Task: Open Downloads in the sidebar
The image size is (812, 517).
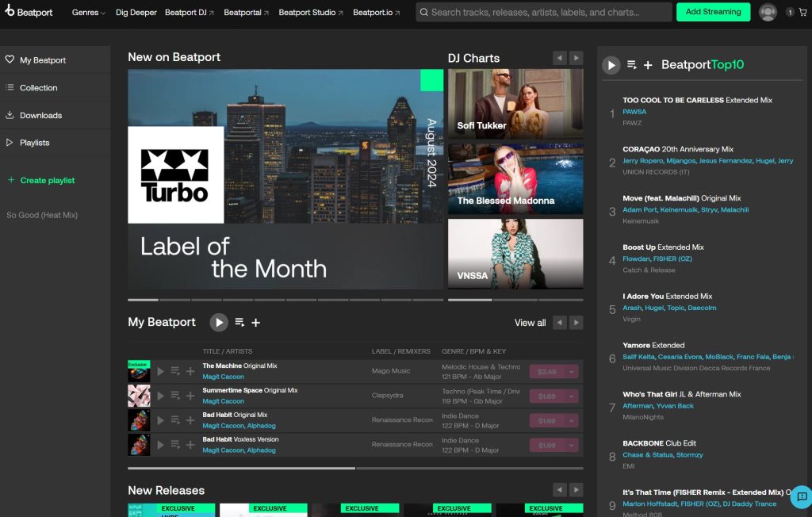Action: pos(40,116)
